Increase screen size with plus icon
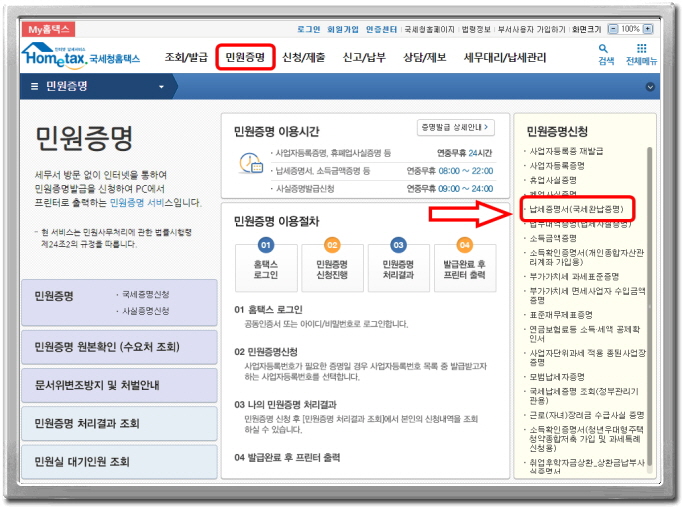The image size is (682, 507). pos(648,29)
